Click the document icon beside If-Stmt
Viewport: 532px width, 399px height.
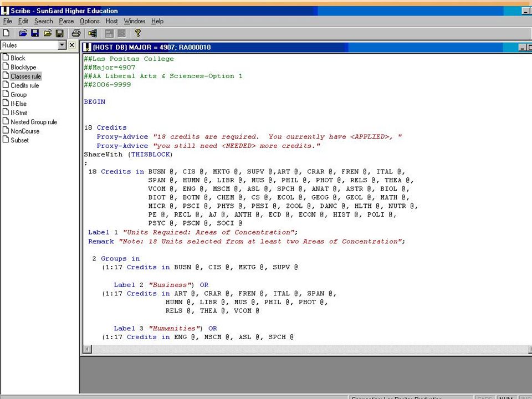(x=6, y=112)
